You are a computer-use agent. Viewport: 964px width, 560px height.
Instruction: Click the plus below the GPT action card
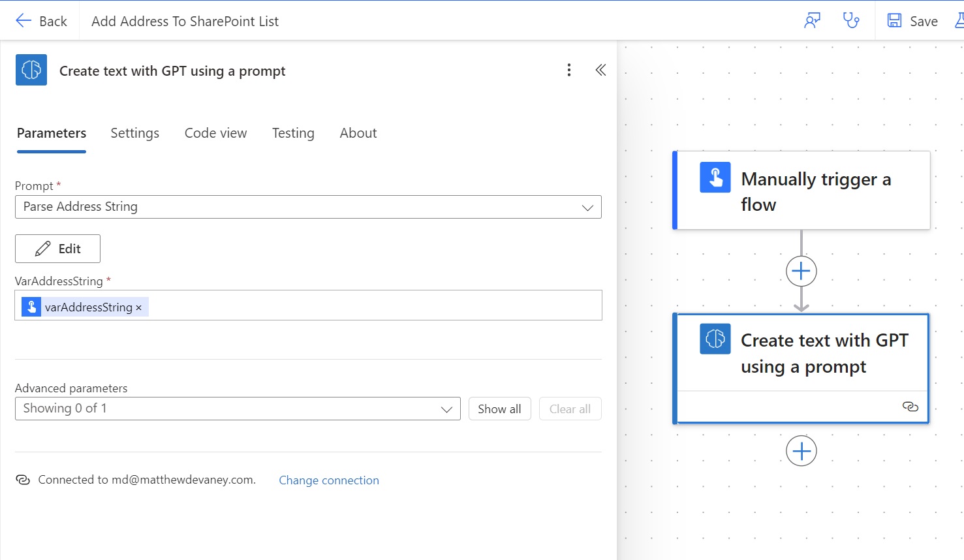(801, 450)
